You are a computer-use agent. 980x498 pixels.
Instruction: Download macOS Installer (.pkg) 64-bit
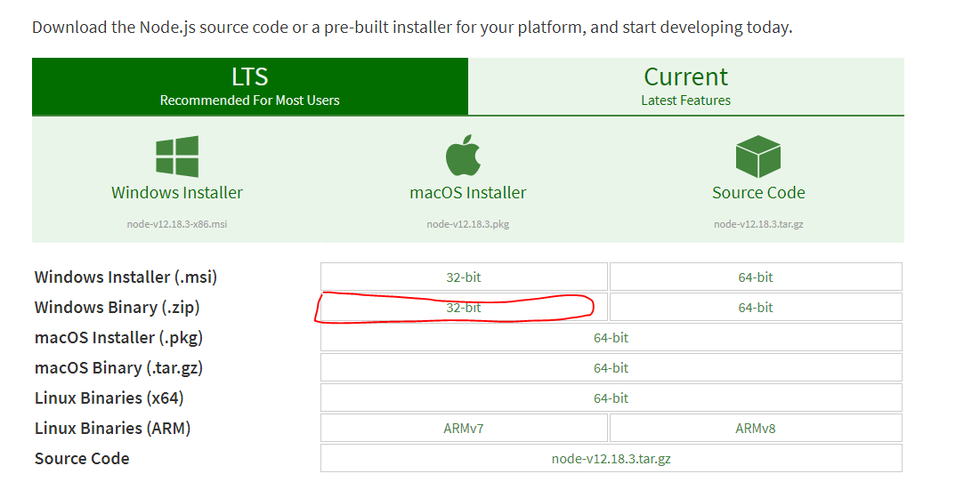coord(611,338)
